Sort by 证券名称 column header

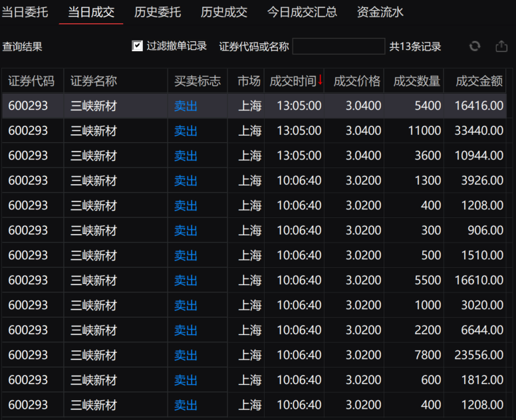tap(116, 81)
